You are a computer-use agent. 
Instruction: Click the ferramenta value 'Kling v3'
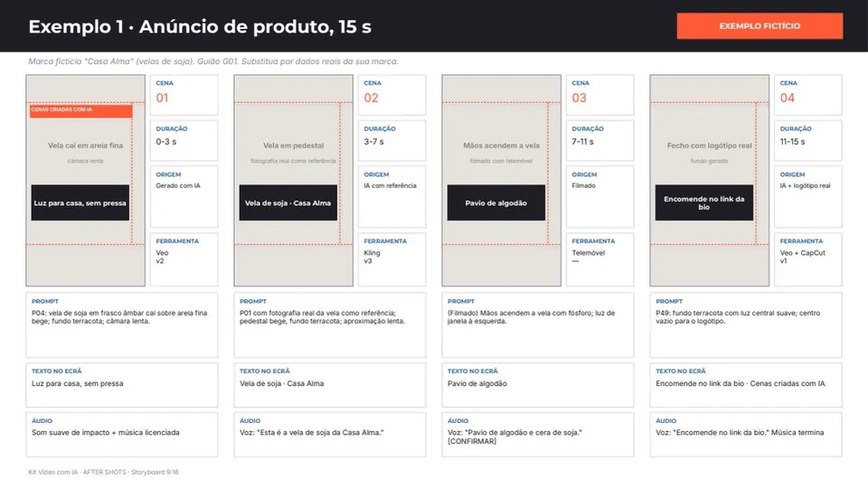[372, 257]
